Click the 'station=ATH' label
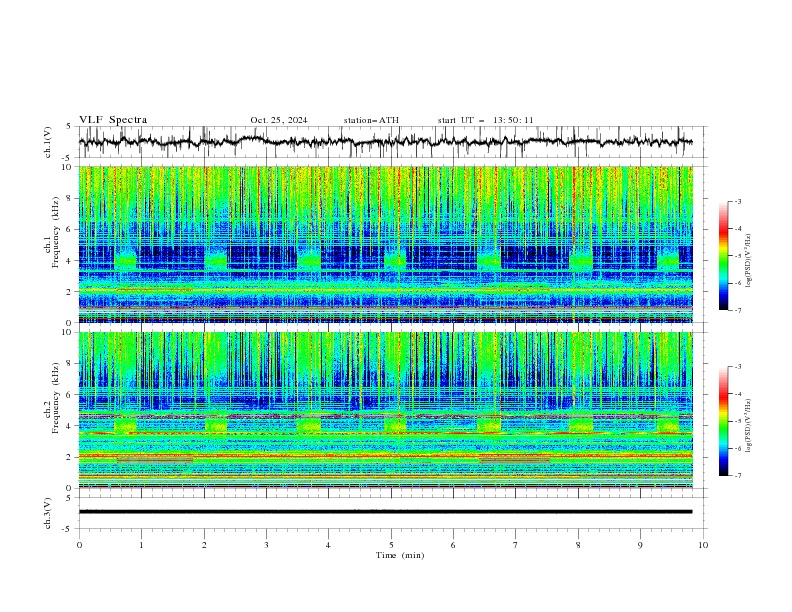The height and width of the screenshot is (612, 792). point(371,120)
